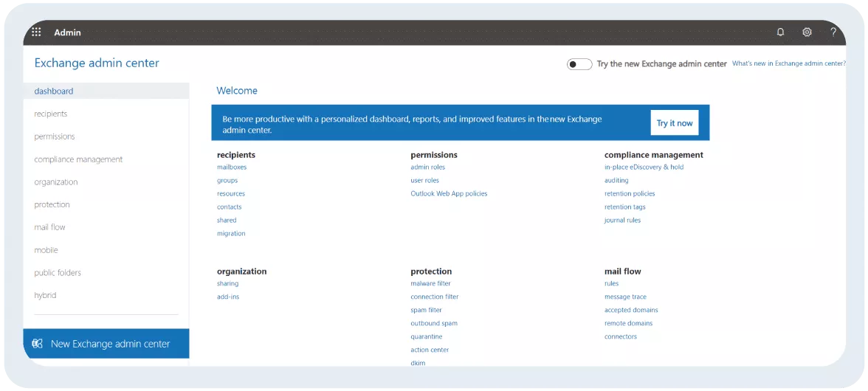Open the mailboxes link
The height and width of the screenshot is (391, 868).
tap(232, 167)
